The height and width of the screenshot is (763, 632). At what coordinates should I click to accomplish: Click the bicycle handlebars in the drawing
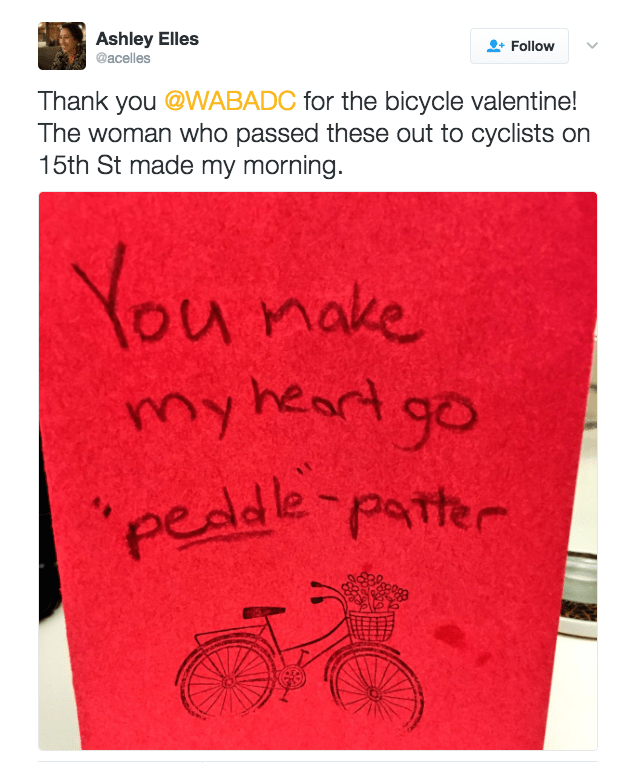tap(327, 594)
